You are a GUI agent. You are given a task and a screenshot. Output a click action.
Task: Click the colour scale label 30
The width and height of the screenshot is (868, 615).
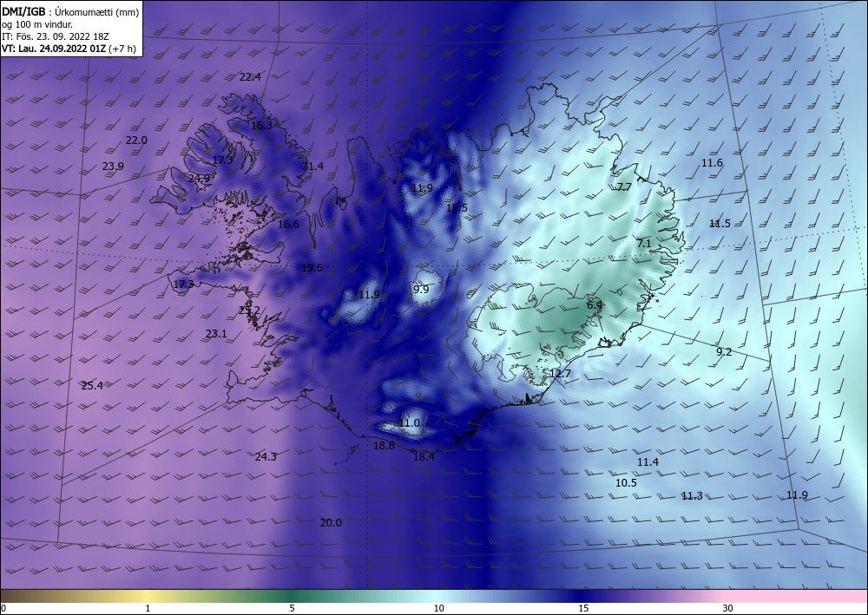click(728, 609)
